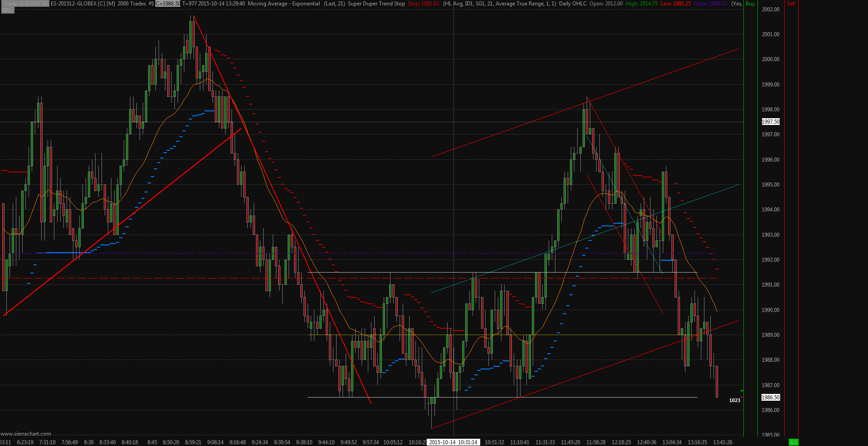Viewport: 868px width, 446px height.
Task: Click the highlighted 1997.50 price marker
Action: click(x=771, y=122)
